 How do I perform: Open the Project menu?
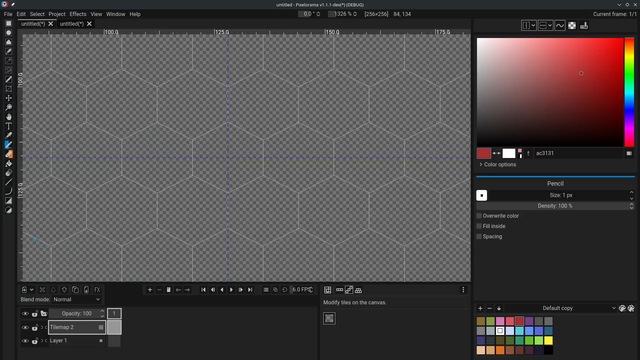click(57, 14)
